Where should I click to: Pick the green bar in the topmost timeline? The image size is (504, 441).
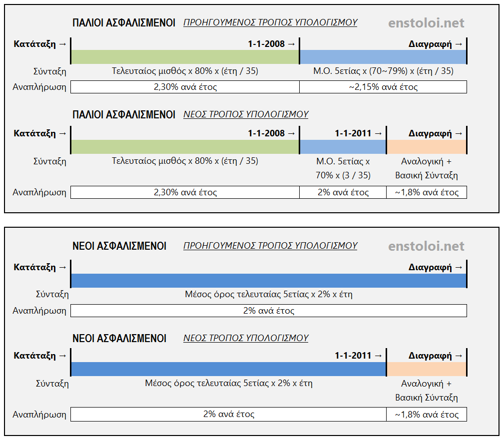[185, 57]
